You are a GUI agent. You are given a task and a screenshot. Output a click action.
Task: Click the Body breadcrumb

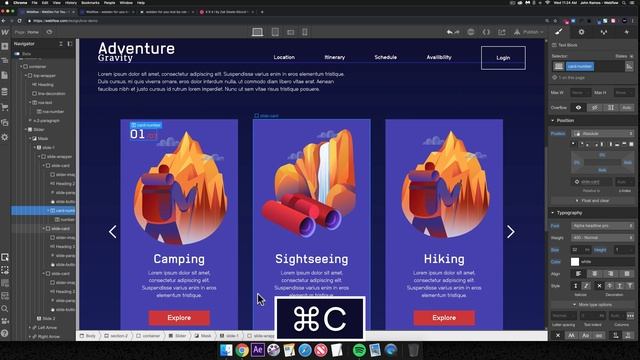click(x=88, y=336)
